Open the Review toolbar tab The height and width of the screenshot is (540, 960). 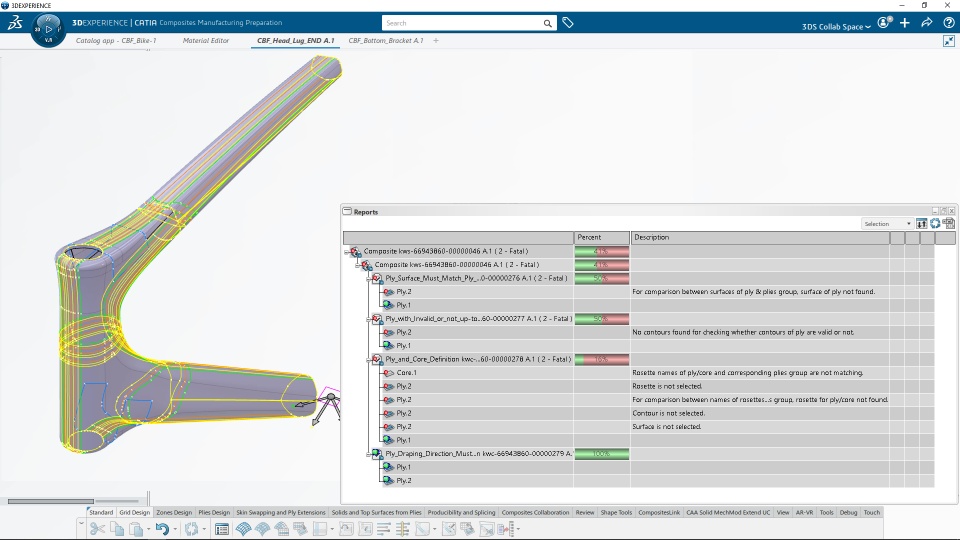pyautogui.click(x=585, y=512)
